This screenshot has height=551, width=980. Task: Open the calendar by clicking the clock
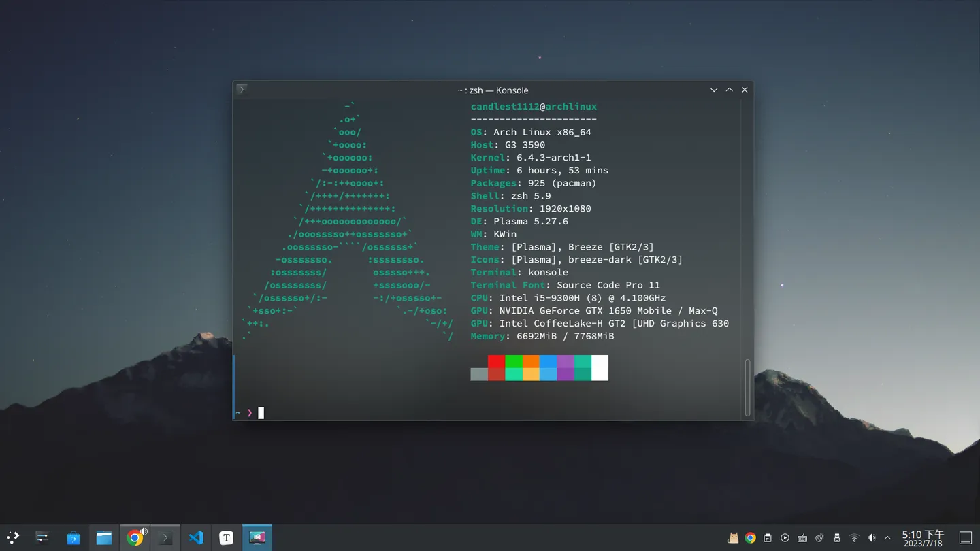pos(922,537)
